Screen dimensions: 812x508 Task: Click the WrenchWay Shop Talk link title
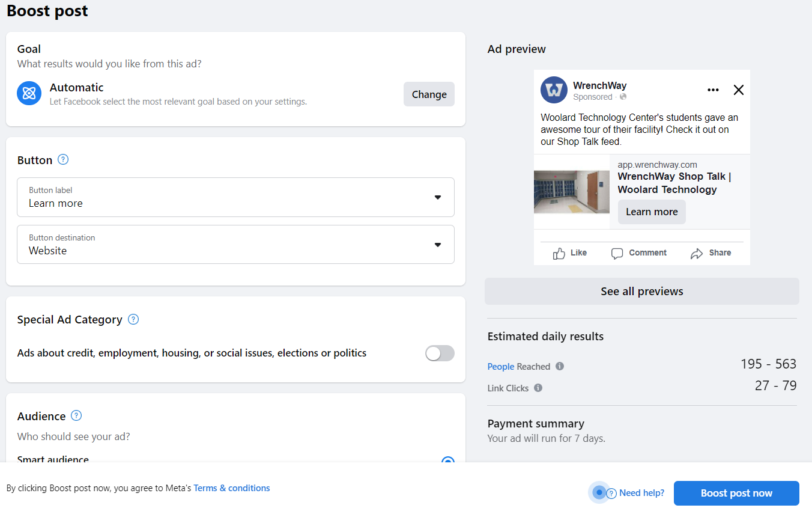pos(674,183)
